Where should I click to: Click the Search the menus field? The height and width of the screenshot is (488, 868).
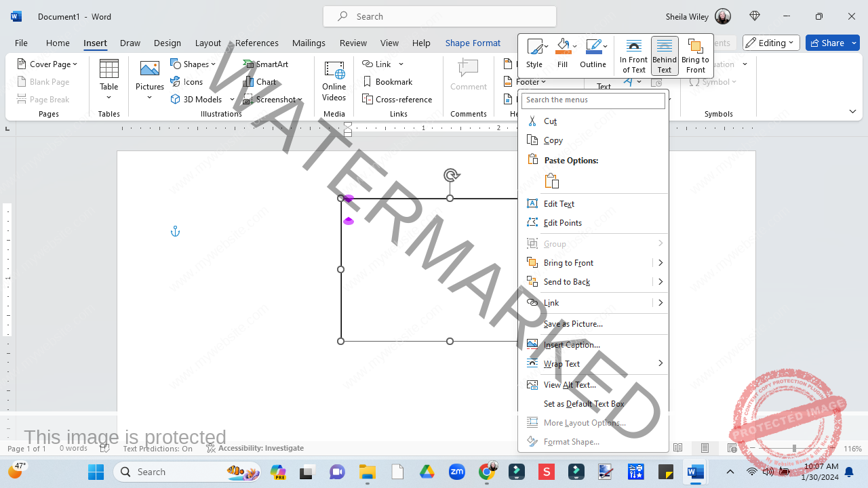[x=593, y=100]
